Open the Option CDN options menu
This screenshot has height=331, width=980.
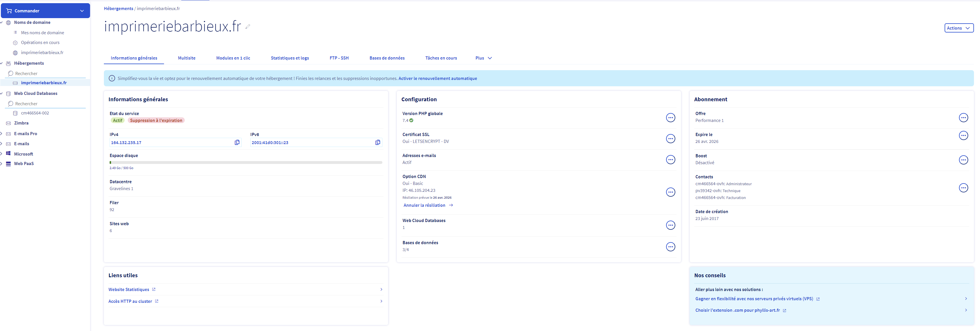coord(670,192)
